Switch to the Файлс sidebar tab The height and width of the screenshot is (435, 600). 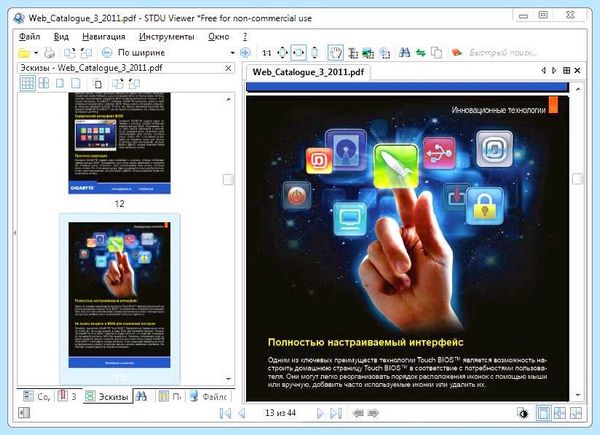point(209,396)
